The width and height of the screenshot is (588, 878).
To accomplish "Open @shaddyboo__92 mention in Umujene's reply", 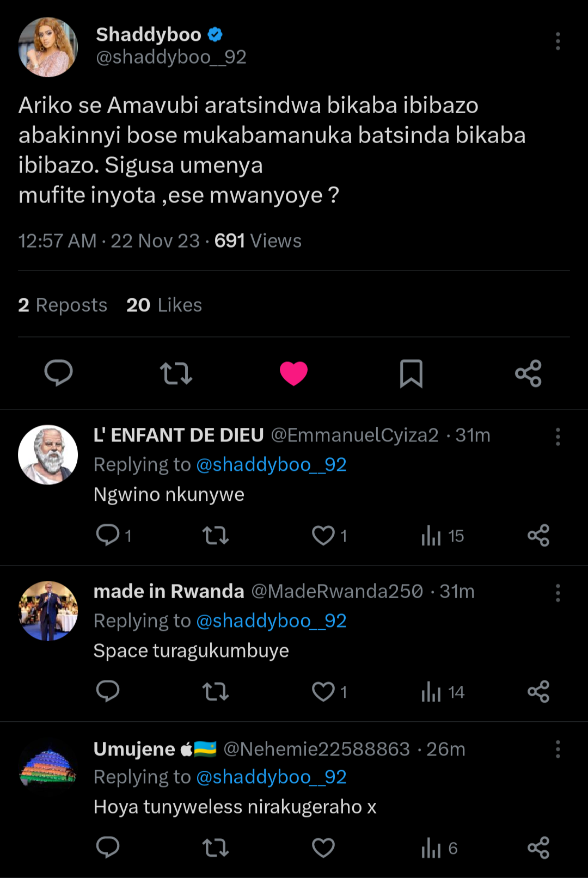I will pyautogui.click(x=271, y=777).
